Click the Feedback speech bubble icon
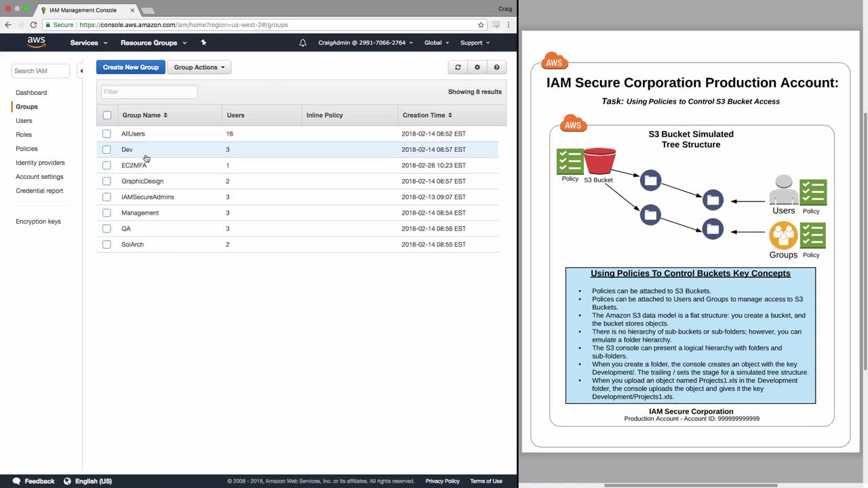Image resolution: width=868 pixels, height=488 pixels. coord(16,481)
